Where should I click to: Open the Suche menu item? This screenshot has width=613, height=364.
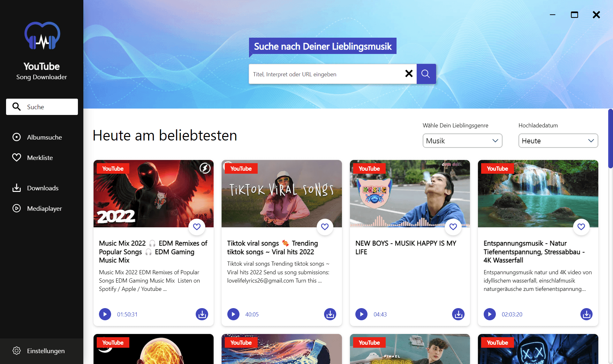[42, 107]
